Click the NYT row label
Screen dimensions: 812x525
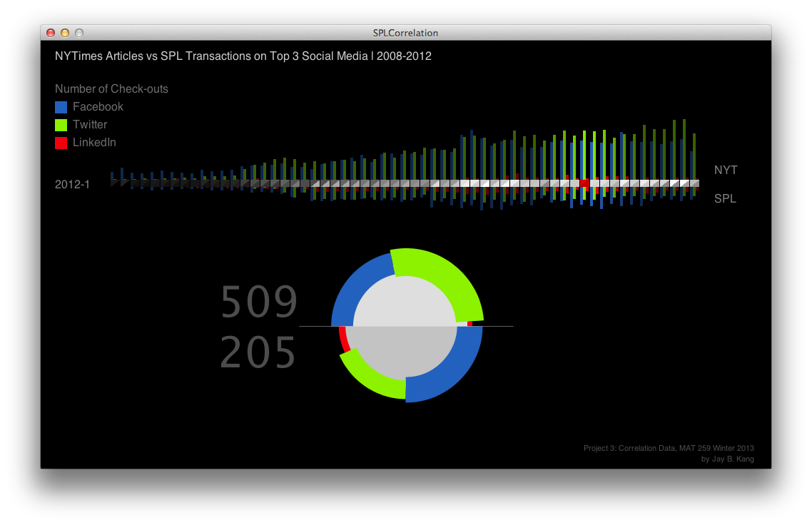(x=726, y=170)
